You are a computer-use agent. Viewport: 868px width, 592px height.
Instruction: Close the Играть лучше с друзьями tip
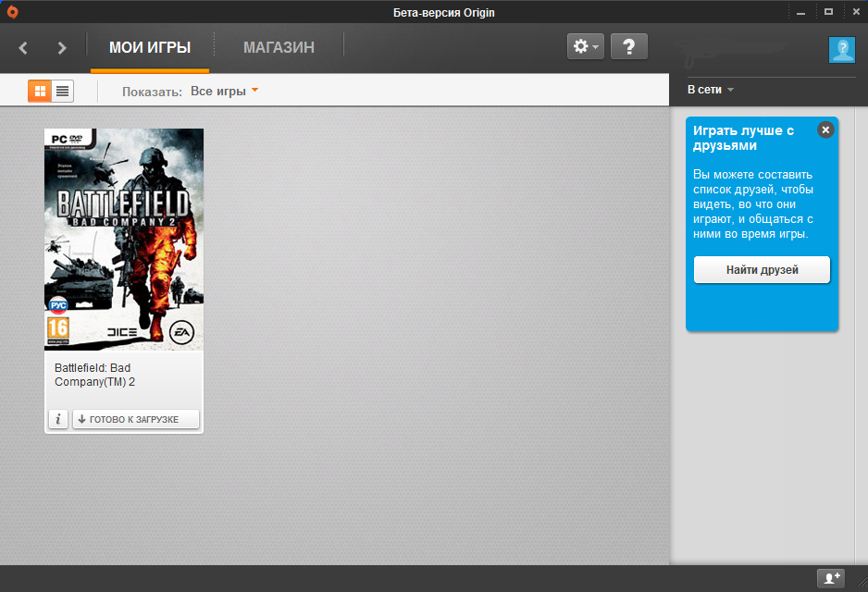coord(825,130)
